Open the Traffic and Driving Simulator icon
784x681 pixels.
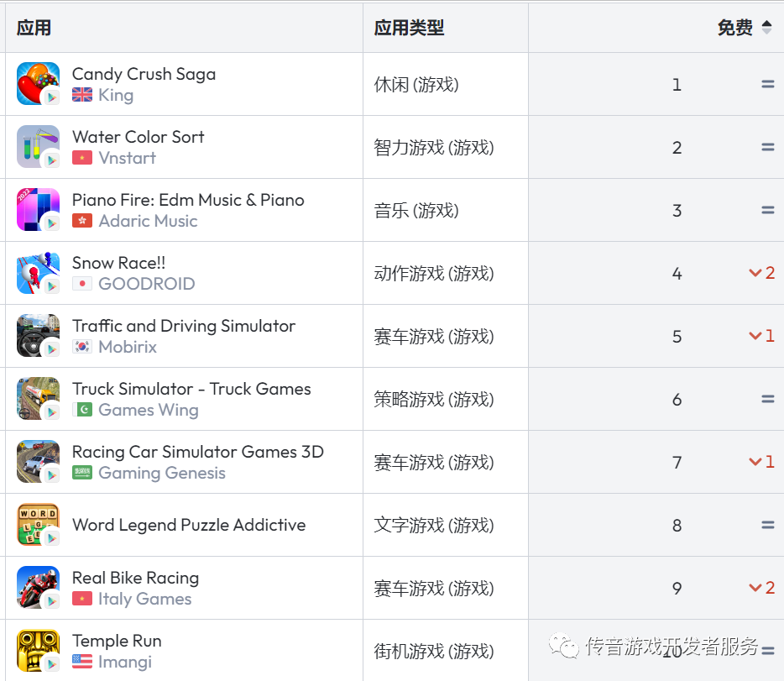click(x=38, y=336)
